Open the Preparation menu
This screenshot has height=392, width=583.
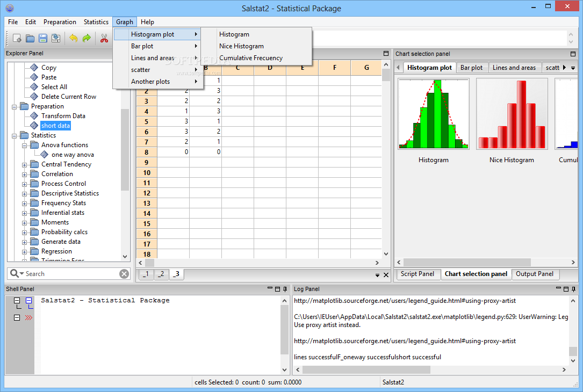pyautogui.click(x=60, y=22)
